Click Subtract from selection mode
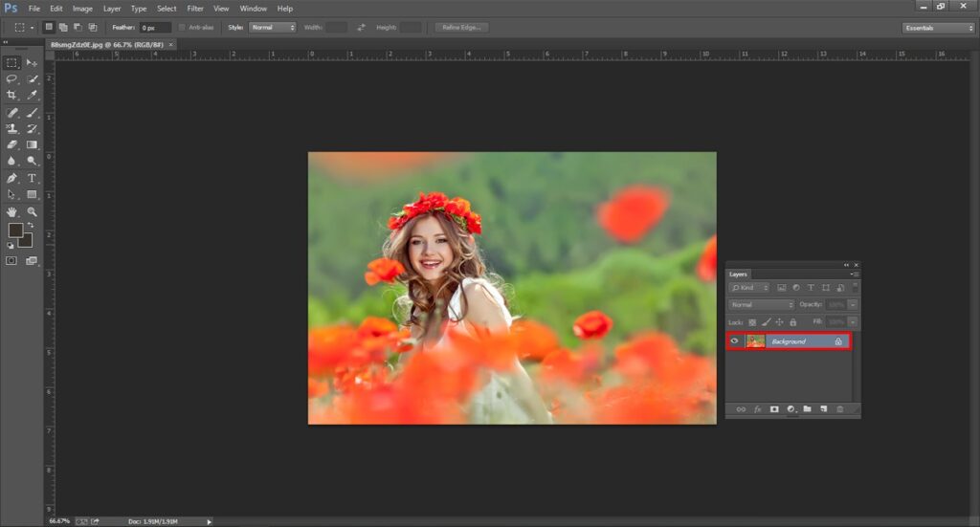The image size is (980, 527). point(78,27)
